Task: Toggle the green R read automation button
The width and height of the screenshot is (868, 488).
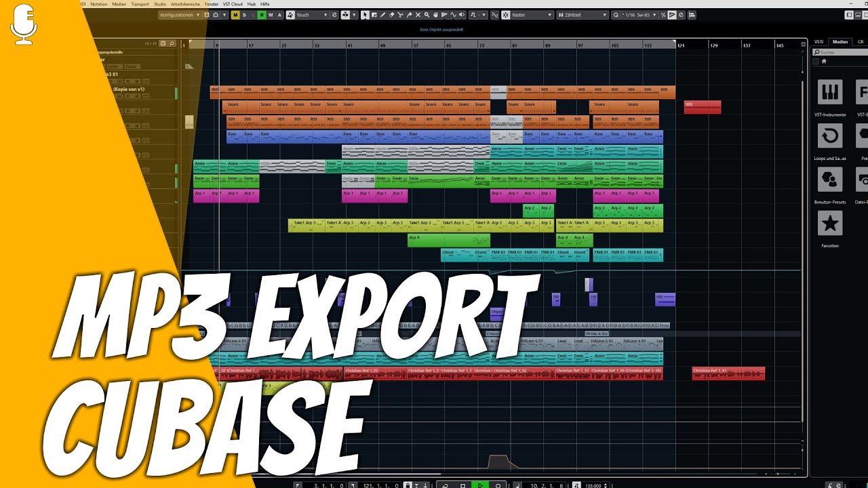Action: (262, 15)
